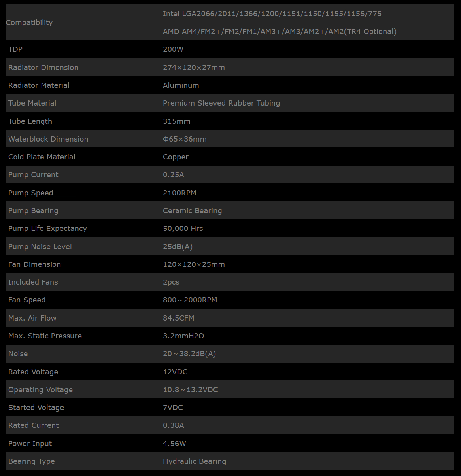Image resolution: width=461 pixels, height=476 pixels.
Task: Select the Intel LGA2066 socket list text
Action: click(272, 14)
